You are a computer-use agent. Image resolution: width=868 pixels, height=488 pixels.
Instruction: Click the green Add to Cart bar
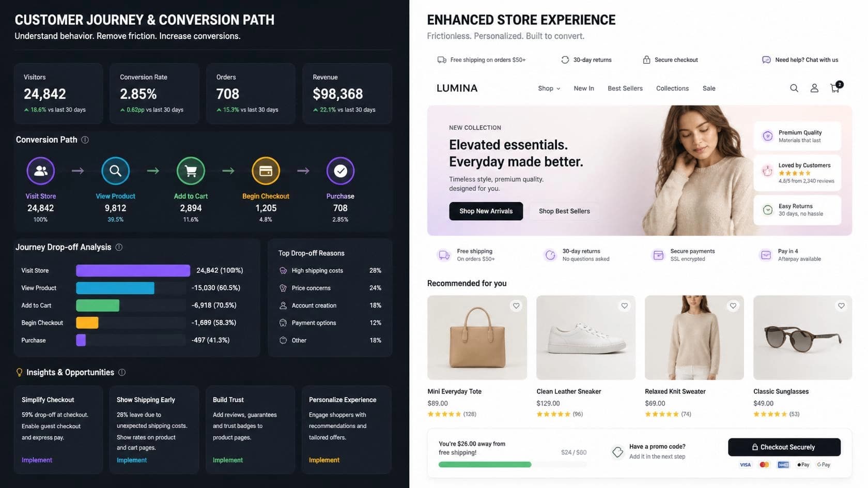[x=98, y=306]
